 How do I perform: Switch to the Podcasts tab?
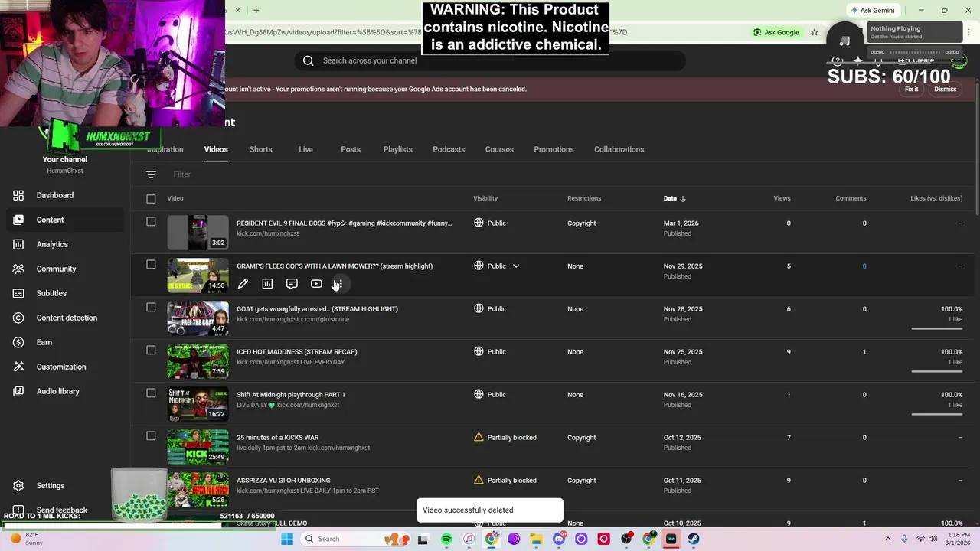click(x=449, y=149)
